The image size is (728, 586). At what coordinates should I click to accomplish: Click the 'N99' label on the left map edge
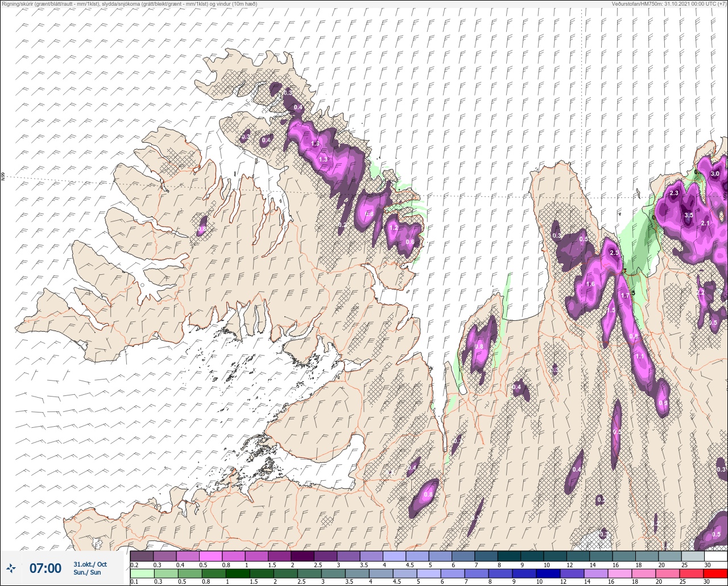[x=3, y=177]
